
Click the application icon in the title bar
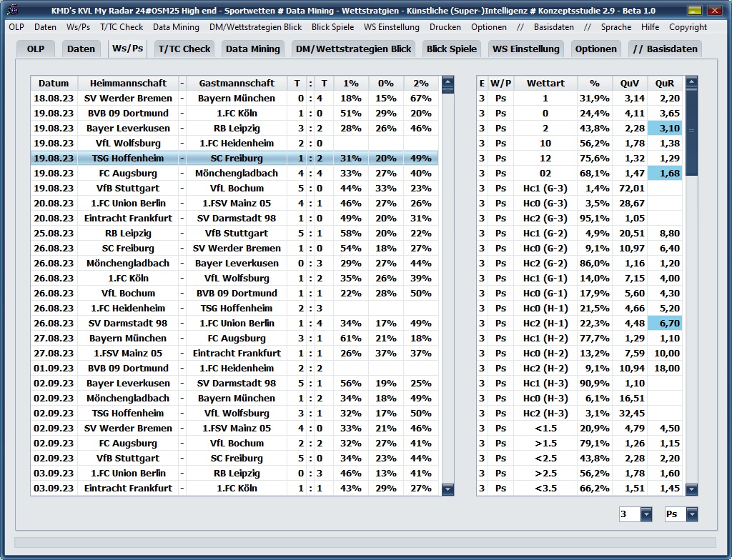(x=12, y=10)
